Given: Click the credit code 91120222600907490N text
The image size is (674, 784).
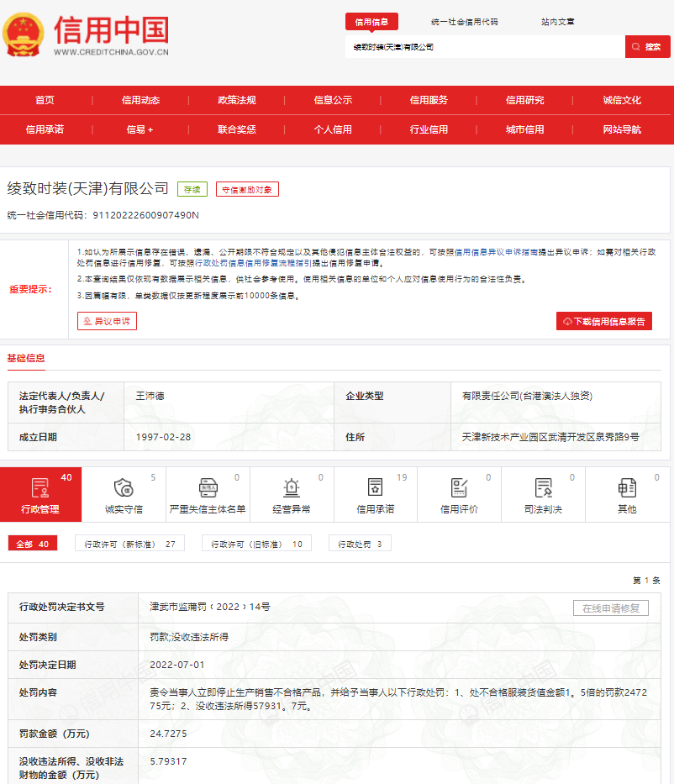Looking at the screenshot, I should [x=145, y=215].
